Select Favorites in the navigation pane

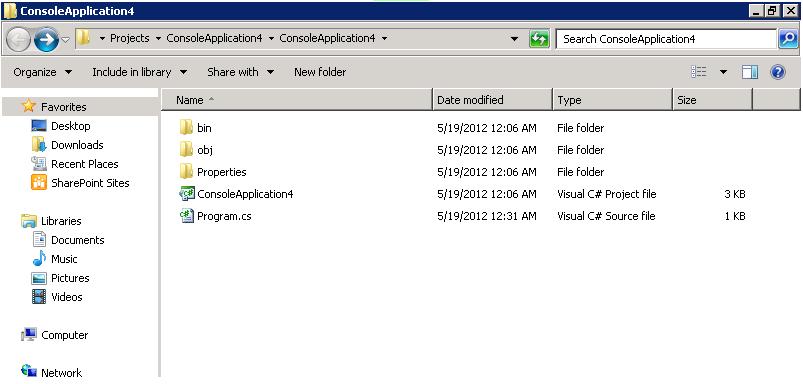(64, 107)
